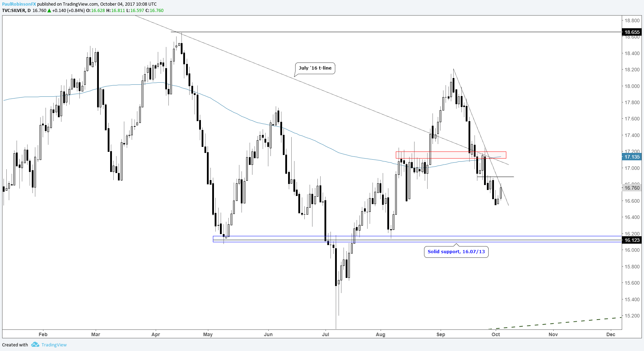Click the 15.200 price scale value
644x351 pixels.
[x=632, y=316]
